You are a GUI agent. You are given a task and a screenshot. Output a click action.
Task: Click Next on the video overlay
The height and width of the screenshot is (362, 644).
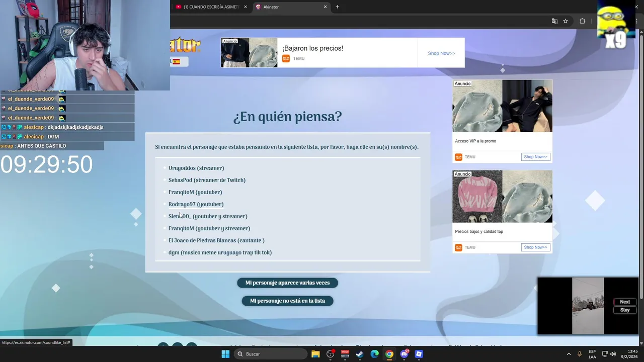click(625, 302)
